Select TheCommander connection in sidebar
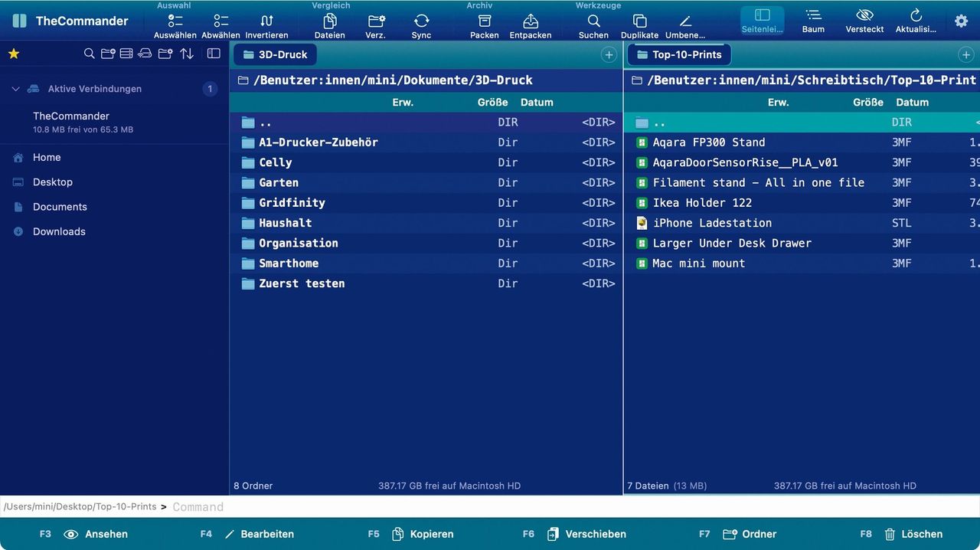 (x=115, y=122)
